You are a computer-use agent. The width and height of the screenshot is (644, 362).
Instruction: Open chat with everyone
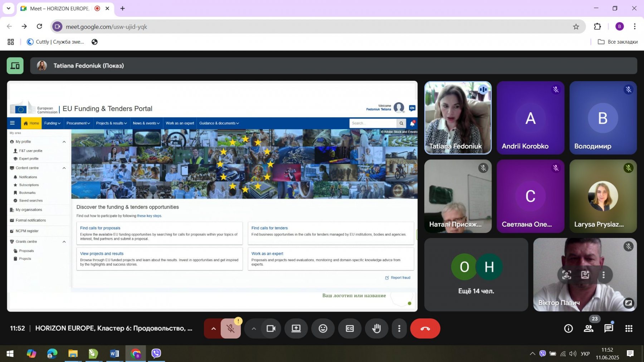click(x=609, y=328)
